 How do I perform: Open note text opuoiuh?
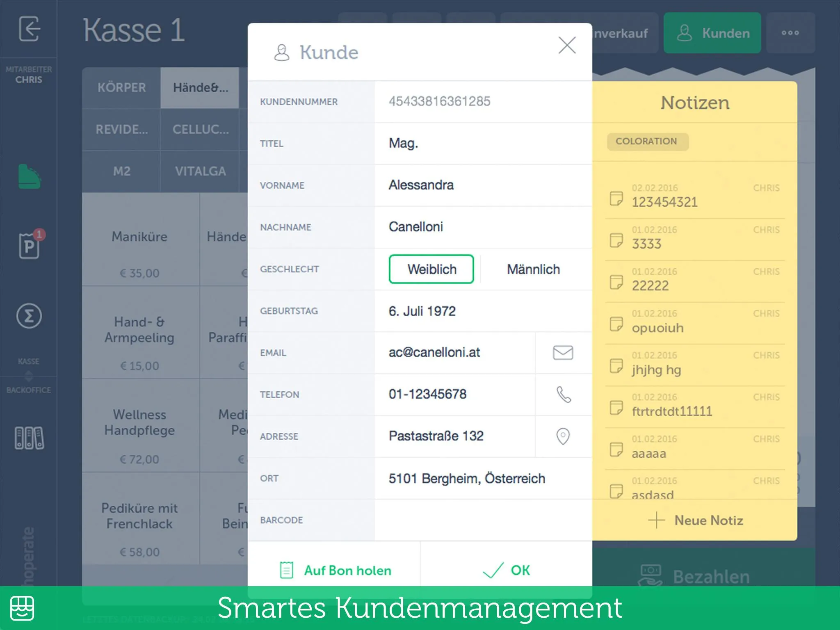pos(657,328)
